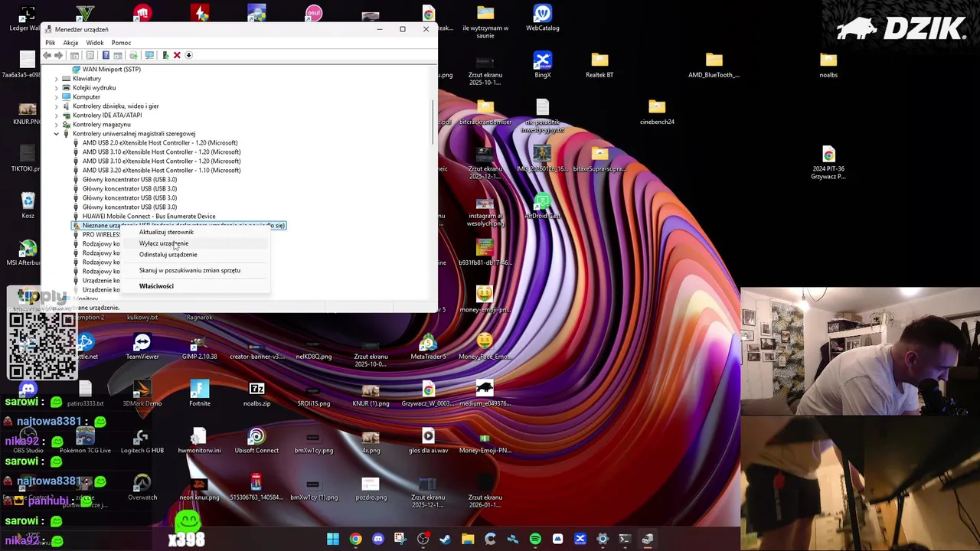Click the Back arrow in Device Manager toolbar
This screenshot has width=980, height=551.
click(47, 55)
